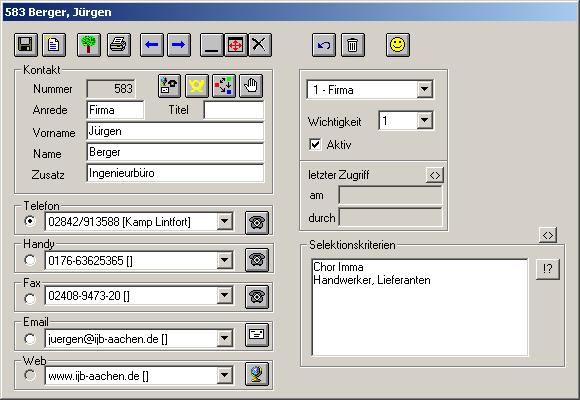Click the !? button beside Selektionskriterien
Viewport: 580px width, 400px height.
(x=548, y=269)
